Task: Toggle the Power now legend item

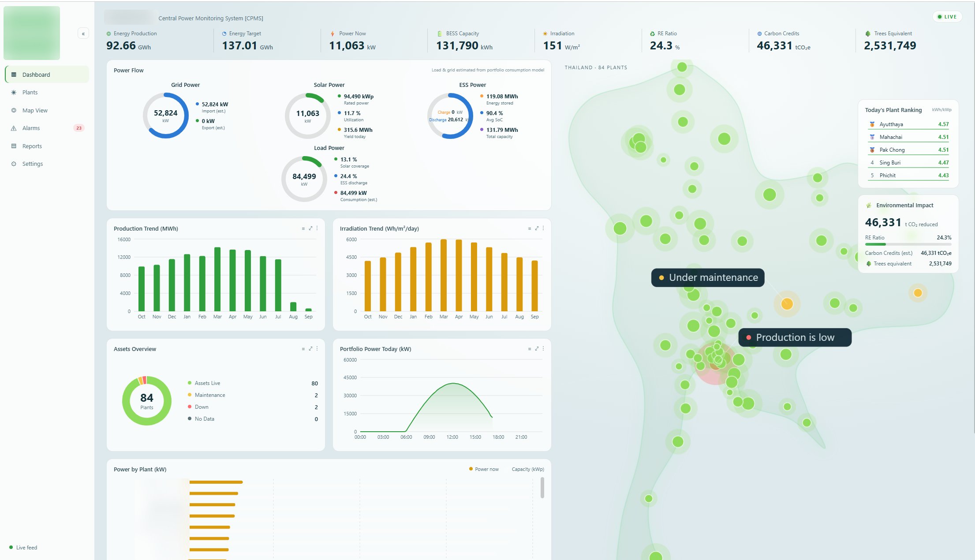Action: [x=484, y=469]
